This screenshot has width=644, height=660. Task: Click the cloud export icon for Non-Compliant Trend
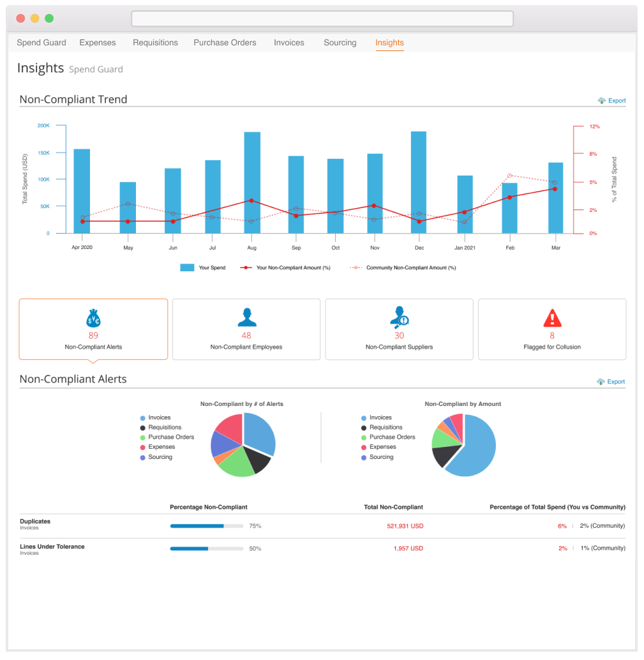pyautogui.click(x=601, y=101)
